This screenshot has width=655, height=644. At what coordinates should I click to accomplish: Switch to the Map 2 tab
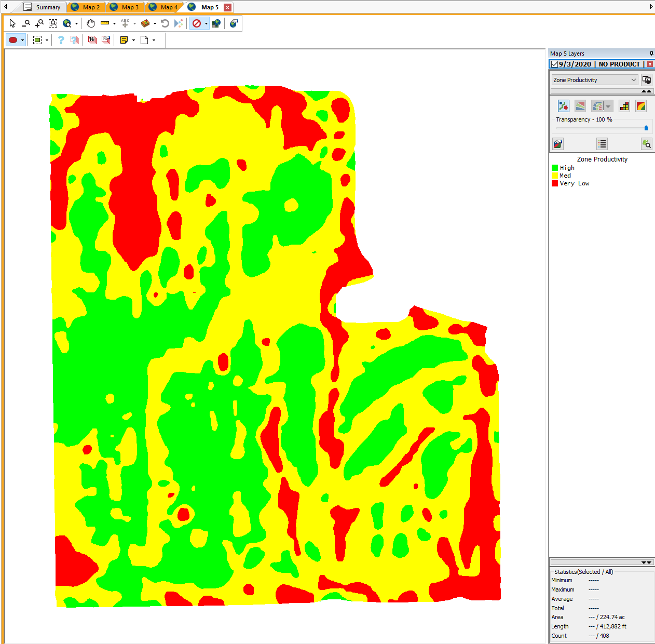pos(86,7)
